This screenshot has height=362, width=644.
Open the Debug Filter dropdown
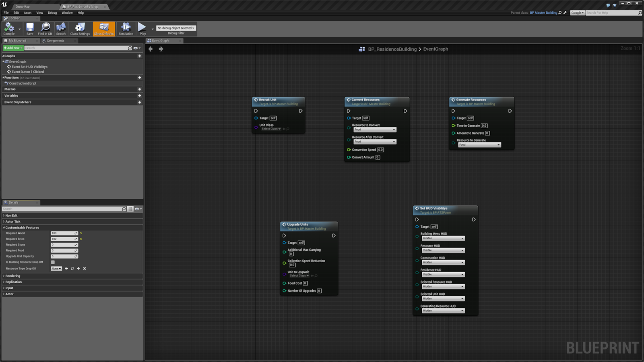175,28
